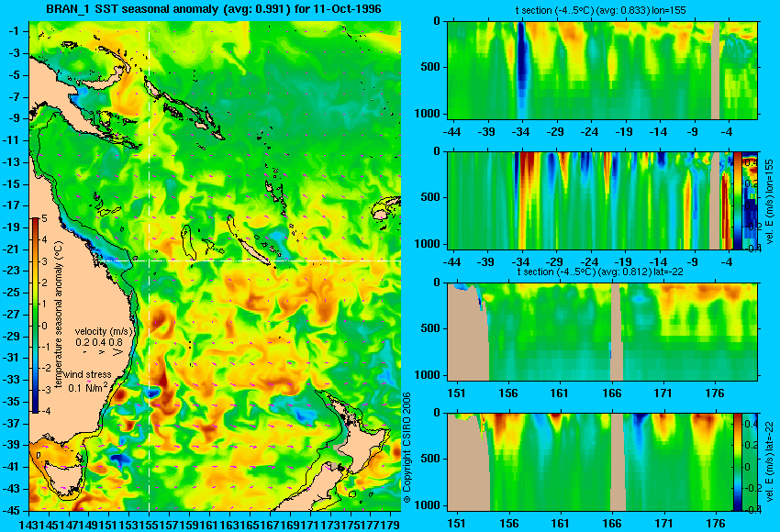Viewport: 780px width, 532px height.
Task: Click the '0.2 0.4 0.8' velocity scale values
Action: click(99, 342)
